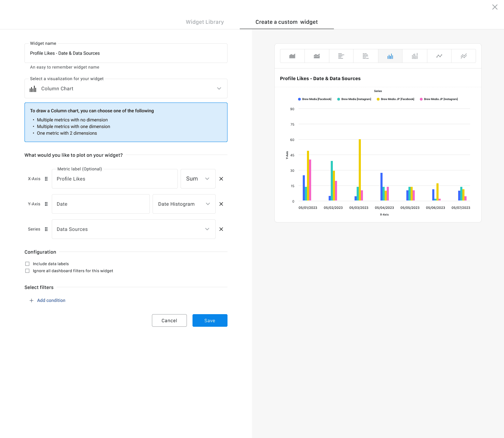
Task: Toggle Brew Media [Facebook] legend series
Action: [315, 99]
